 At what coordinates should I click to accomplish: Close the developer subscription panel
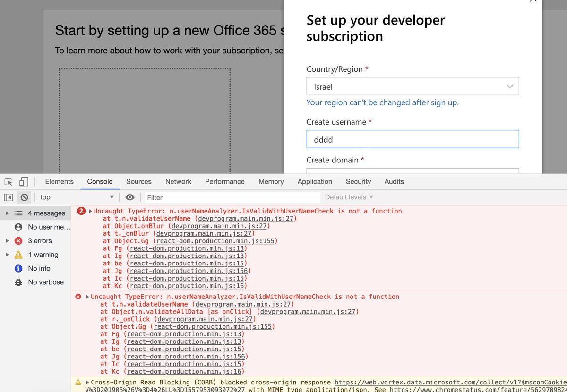(x=533, y=1)
